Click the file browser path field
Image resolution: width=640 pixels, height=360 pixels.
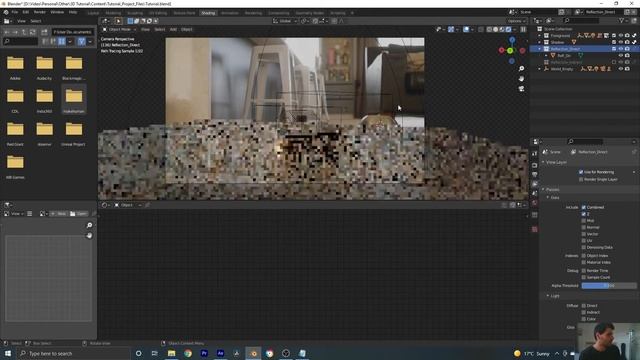(x=73, y=32)
